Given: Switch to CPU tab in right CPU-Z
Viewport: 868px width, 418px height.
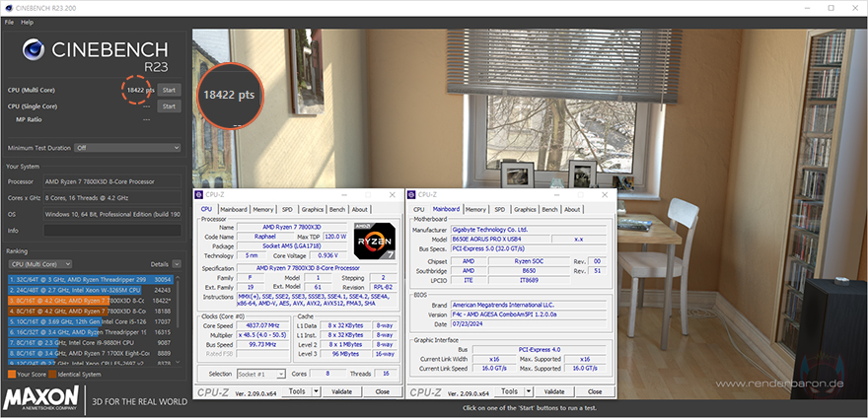Looking at the screenshot, I should pos(419,209).
